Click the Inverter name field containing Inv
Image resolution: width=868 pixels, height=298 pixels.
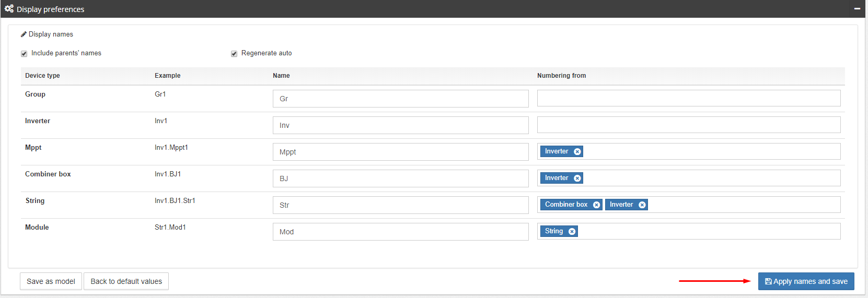click(x=401, y=125)
